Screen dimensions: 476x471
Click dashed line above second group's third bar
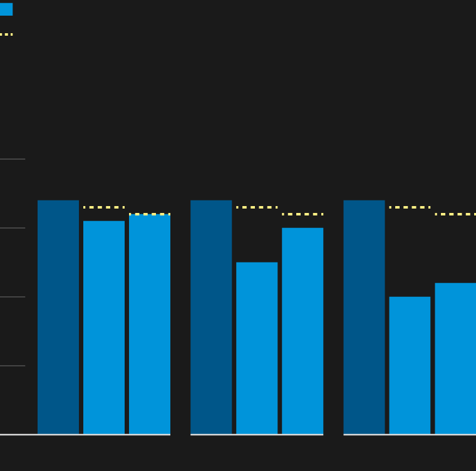303,214
